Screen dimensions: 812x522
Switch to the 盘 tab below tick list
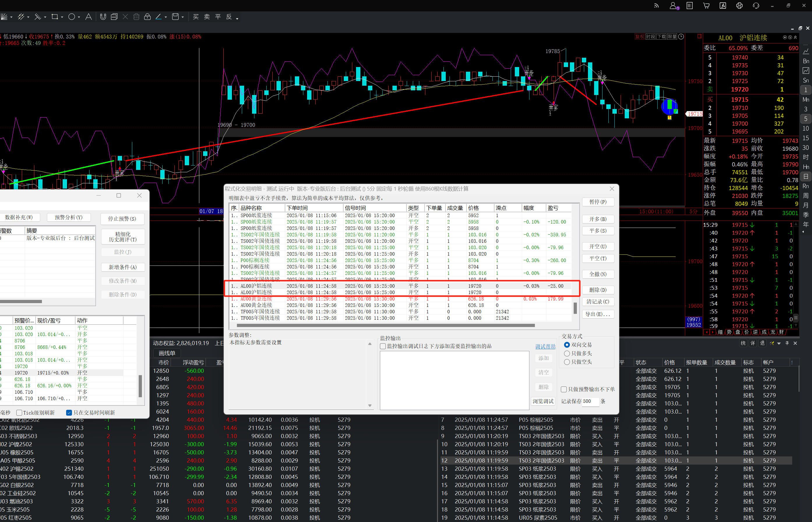[738, 332]
